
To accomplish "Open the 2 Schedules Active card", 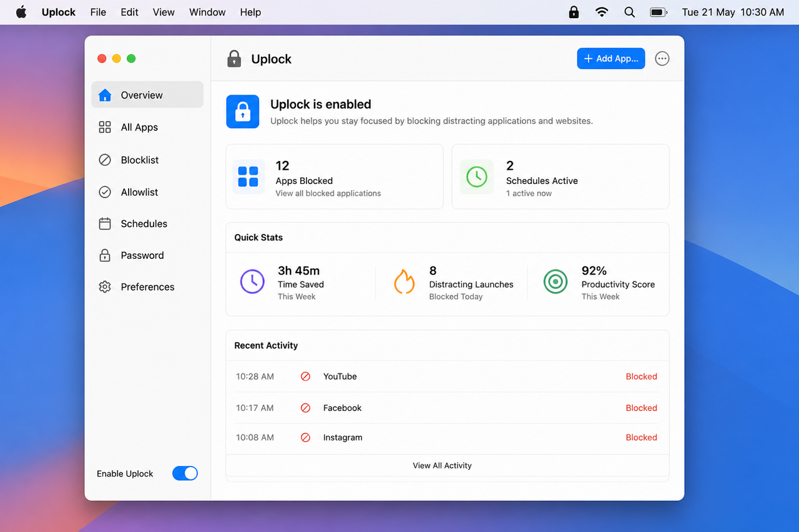I will coord(561,177).
